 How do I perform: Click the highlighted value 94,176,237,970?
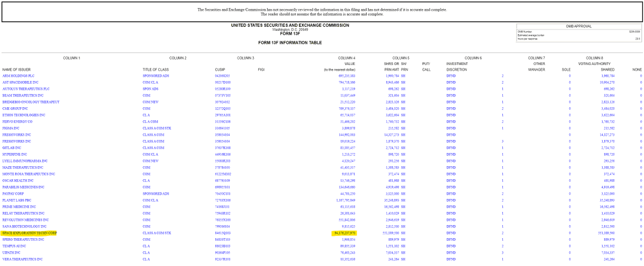(344, 233)
